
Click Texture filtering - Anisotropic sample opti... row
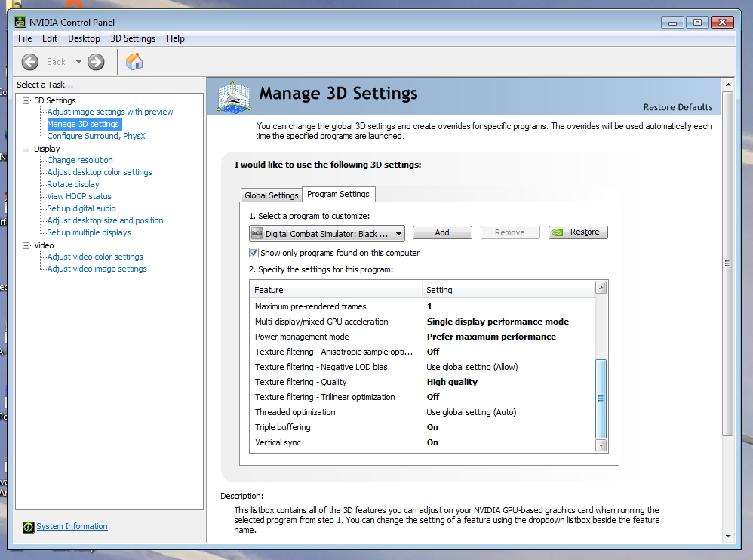point(422,352)
